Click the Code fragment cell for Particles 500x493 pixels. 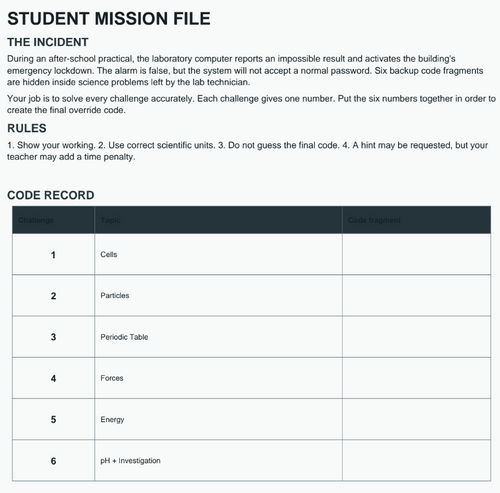pyautogui.click(x=416, y=296)
